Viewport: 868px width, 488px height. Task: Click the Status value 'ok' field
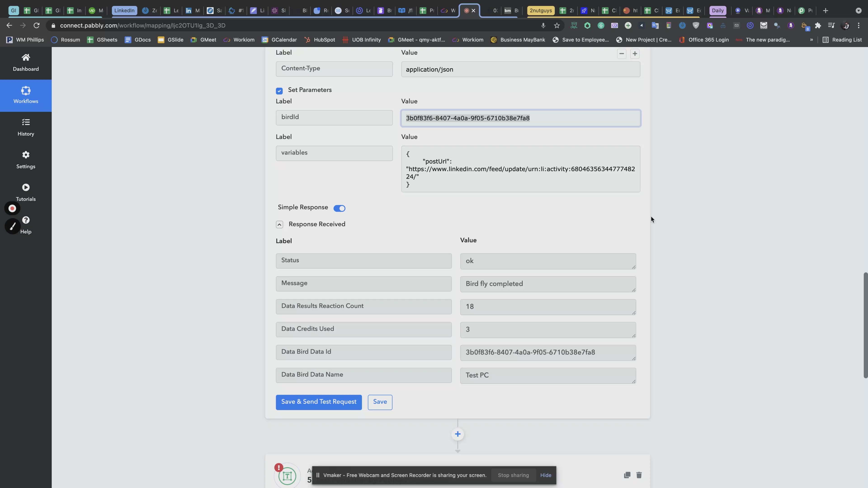point(548,261)
